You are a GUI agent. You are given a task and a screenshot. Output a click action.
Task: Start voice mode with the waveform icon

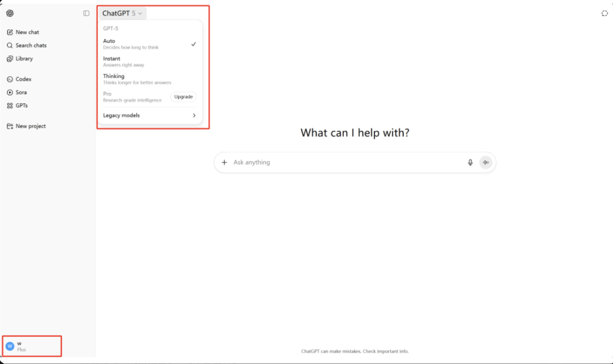(x=485, y=162)
